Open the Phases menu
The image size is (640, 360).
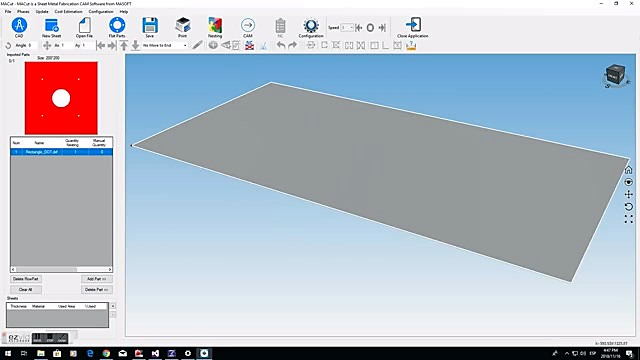point(23,11)
